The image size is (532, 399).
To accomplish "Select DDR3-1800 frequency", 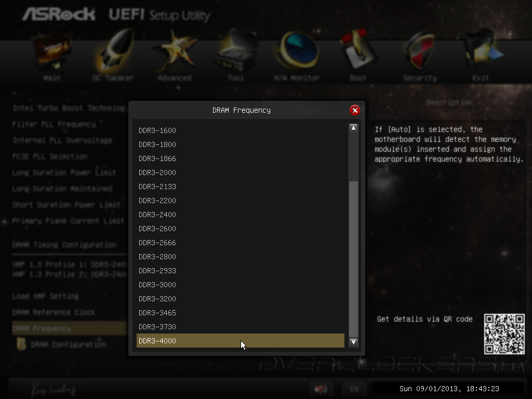I will tap(240, 144).
